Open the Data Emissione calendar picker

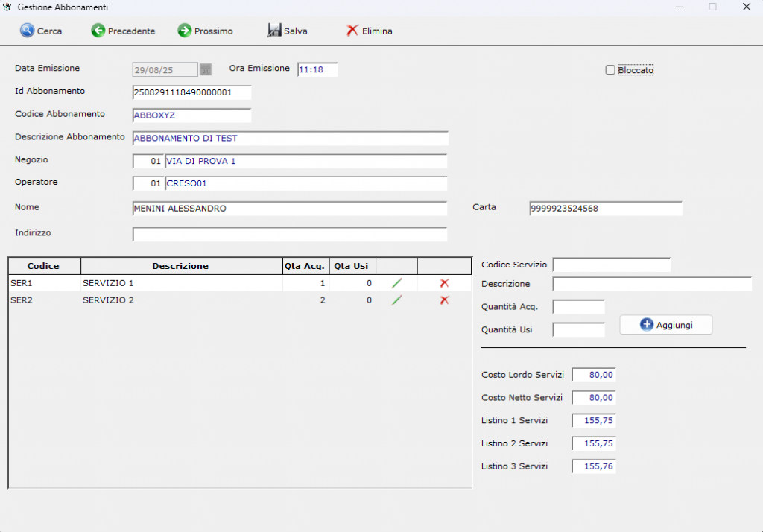click(206, 69)
